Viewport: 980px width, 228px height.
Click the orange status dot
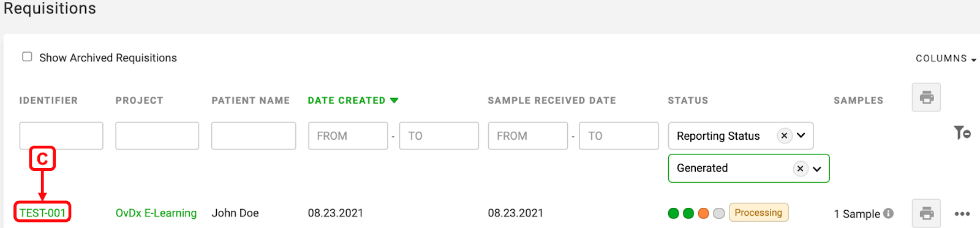click(x=703, y=213)
